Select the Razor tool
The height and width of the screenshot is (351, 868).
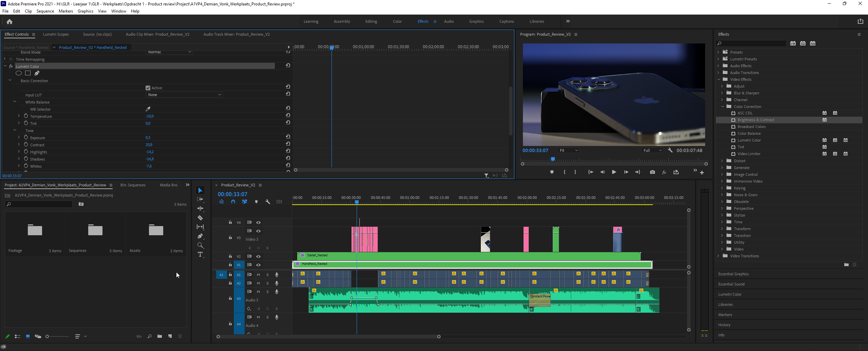point(200,218)
